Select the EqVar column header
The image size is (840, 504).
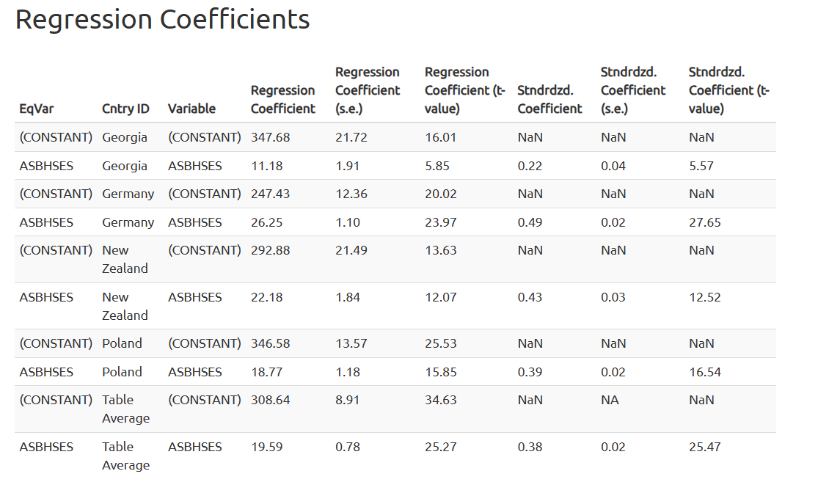(37, 109)
